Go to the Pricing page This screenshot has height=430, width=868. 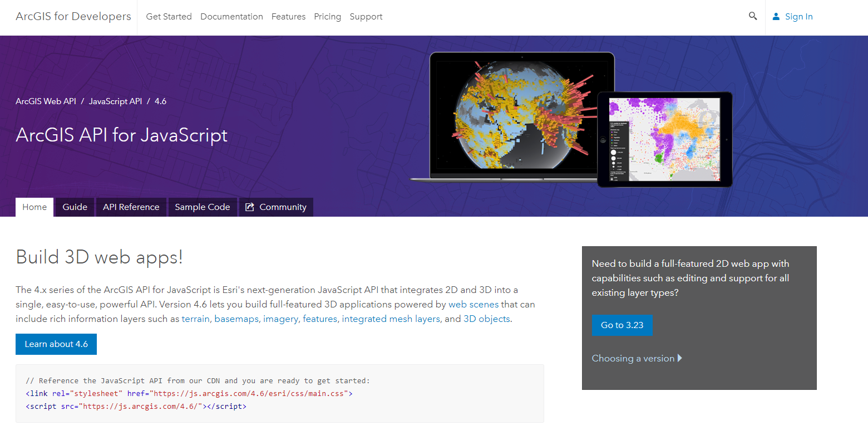(x=327, y=17)
